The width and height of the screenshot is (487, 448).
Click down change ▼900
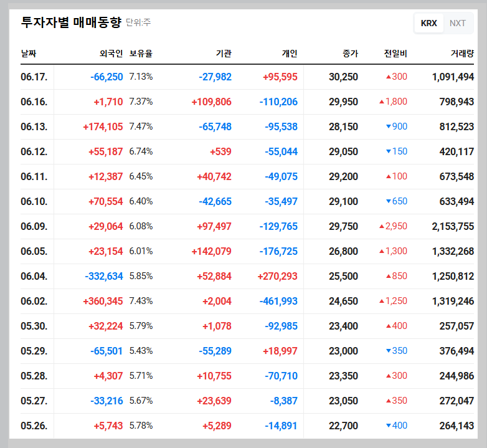397,126
